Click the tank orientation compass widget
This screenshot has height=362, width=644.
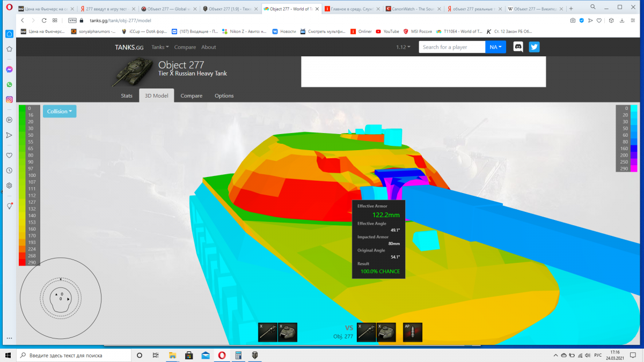coord(60,298)
